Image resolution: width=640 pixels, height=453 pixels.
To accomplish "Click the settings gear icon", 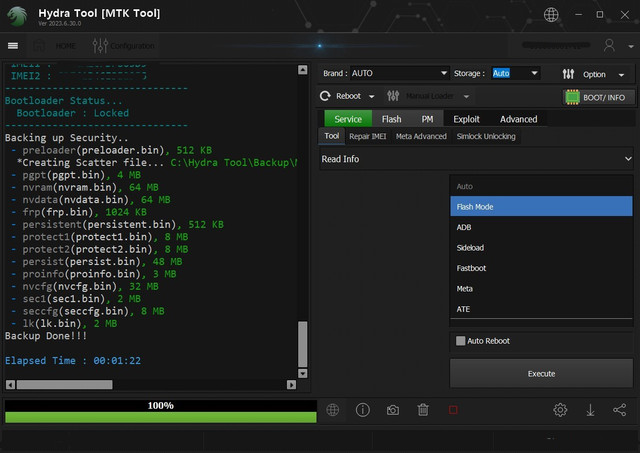I will pos(560,409).
